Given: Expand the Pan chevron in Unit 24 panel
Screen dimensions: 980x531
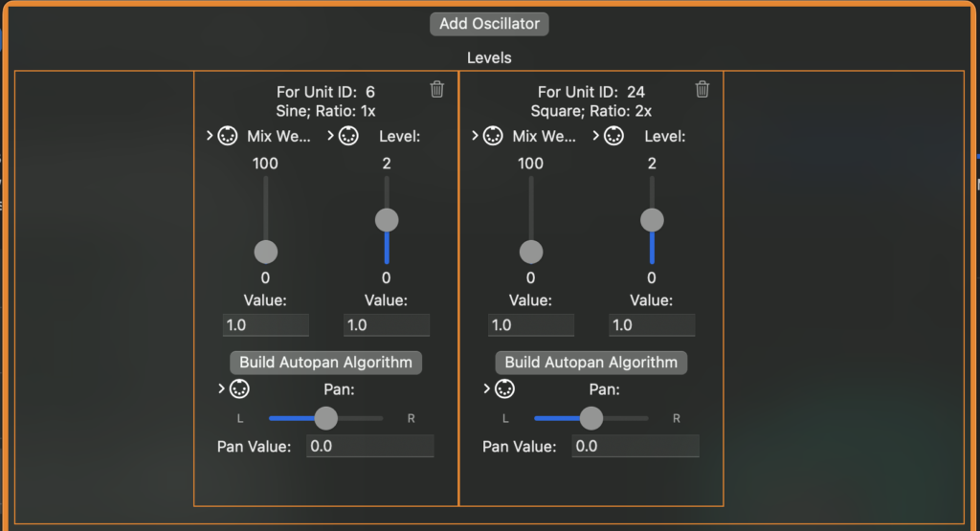Looking at the screenshot, I should [486, 387].
